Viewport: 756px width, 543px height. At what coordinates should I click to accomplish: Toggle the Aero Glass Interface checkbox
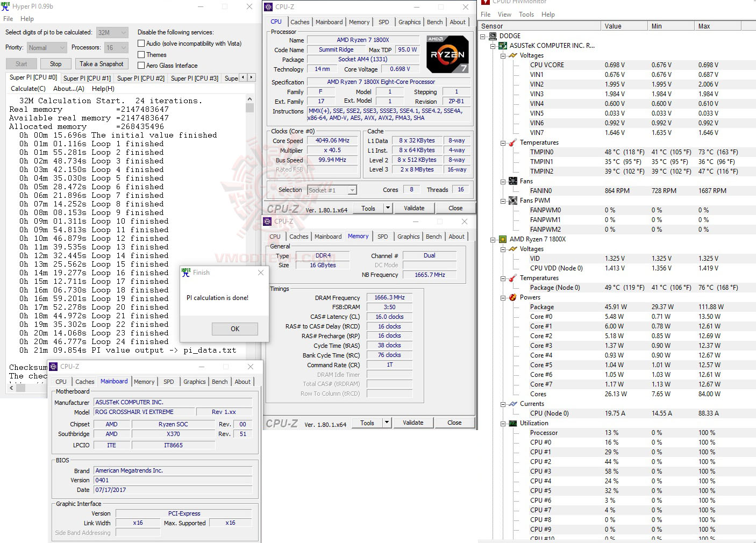pos(141,65)
